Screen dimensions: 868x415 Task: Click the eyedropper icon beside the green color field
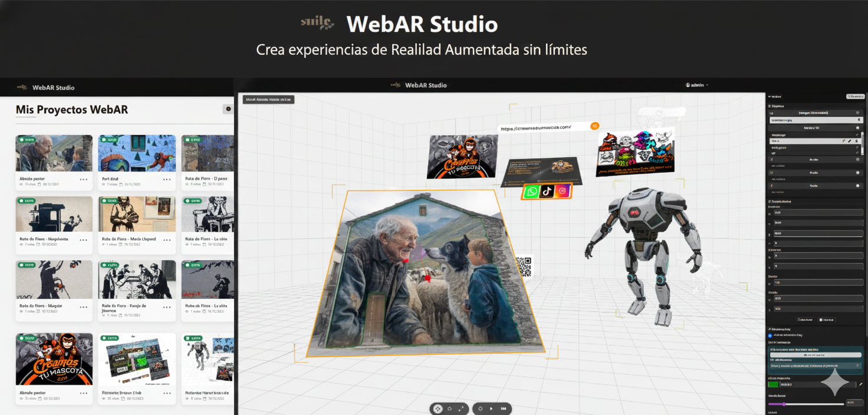point(860,384)
